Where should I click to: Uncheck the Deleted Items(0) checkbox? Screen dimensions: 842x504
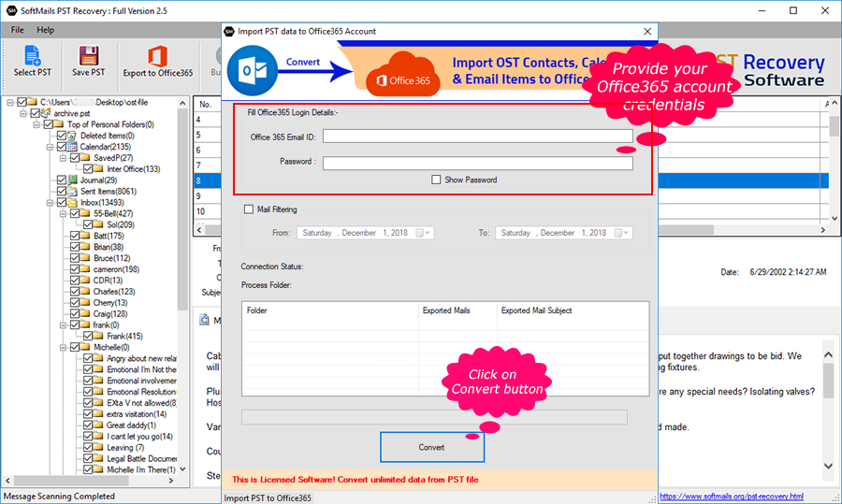click(x=61, y=136)
